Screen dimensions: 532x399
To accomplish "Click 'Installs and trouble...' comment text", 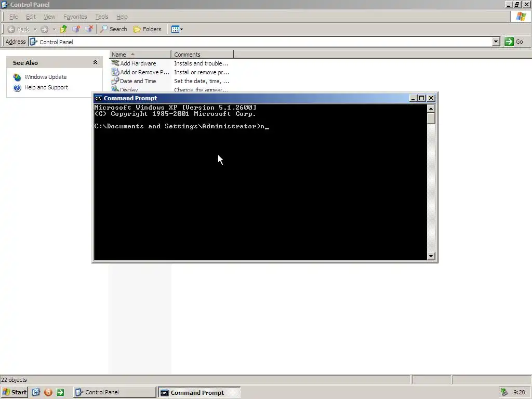I will 201,63.
